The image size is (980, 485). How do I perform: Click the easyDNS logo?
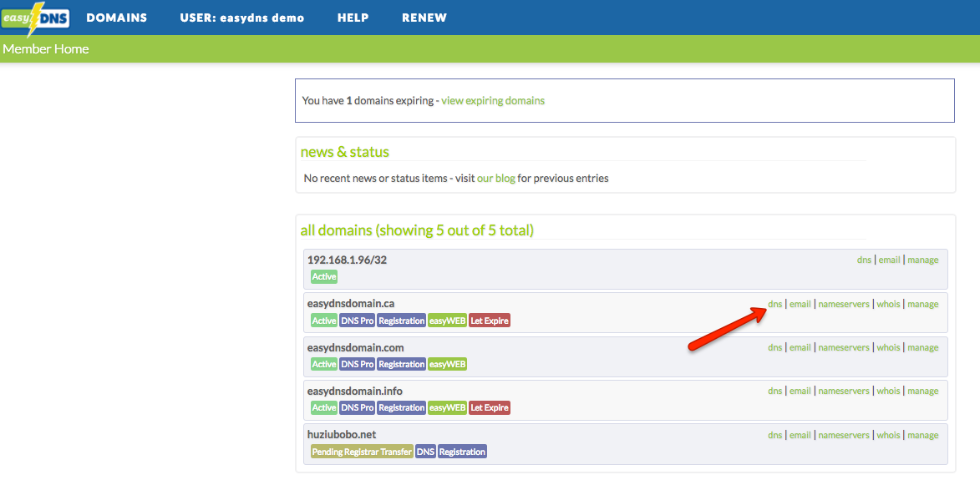point(35,18)
